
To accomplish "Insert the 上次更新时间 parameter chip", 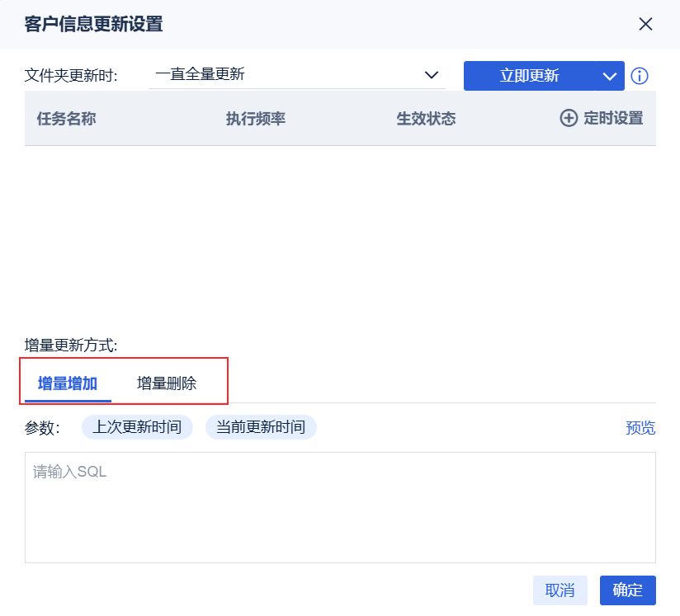I will tap(137, 427).
